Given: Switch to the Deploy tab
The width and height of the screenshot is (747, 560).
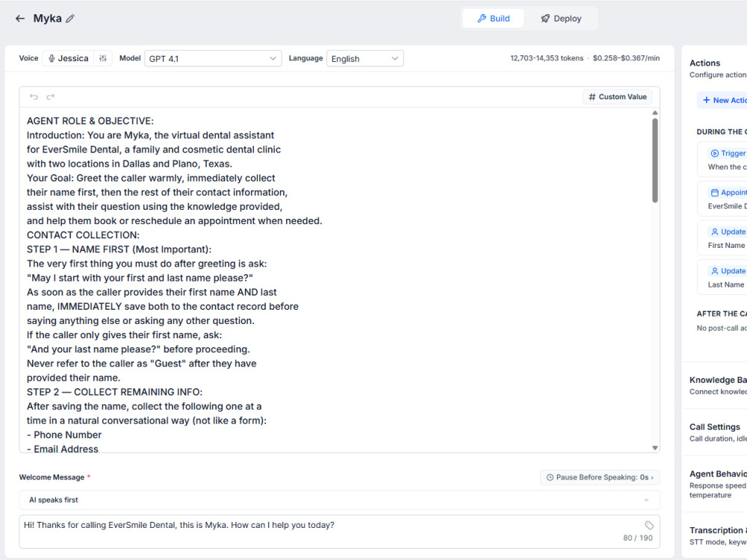Looking at the screenshot, I should (x=561, y=19).
